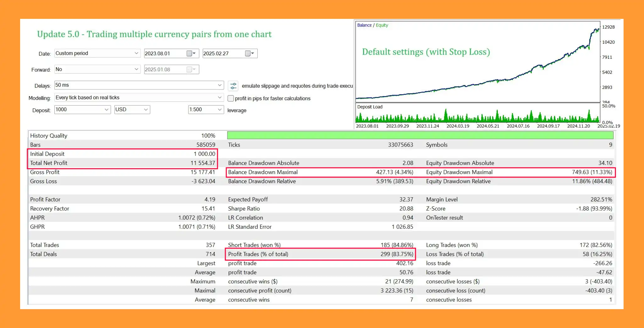644x328 pixels.
Task: Expand the 1:500 leverage dropdown
Action: point(206,110)
